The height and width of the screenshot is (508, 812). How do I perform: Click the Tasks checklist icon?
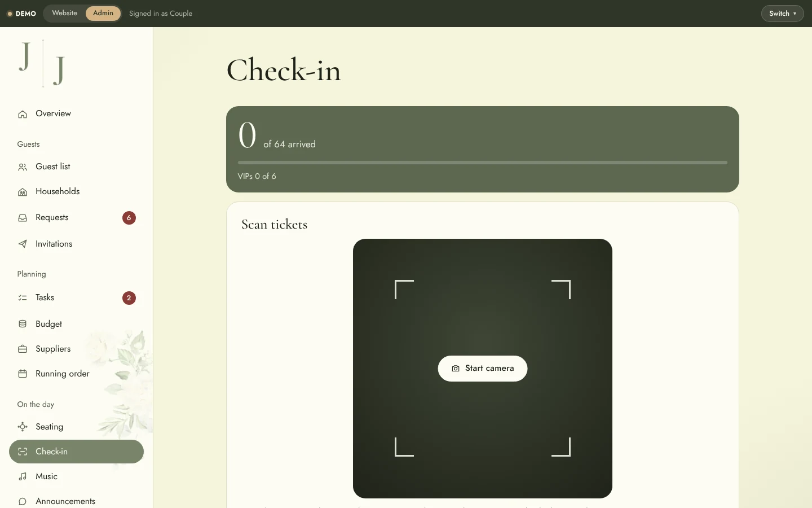pos(23,297)
